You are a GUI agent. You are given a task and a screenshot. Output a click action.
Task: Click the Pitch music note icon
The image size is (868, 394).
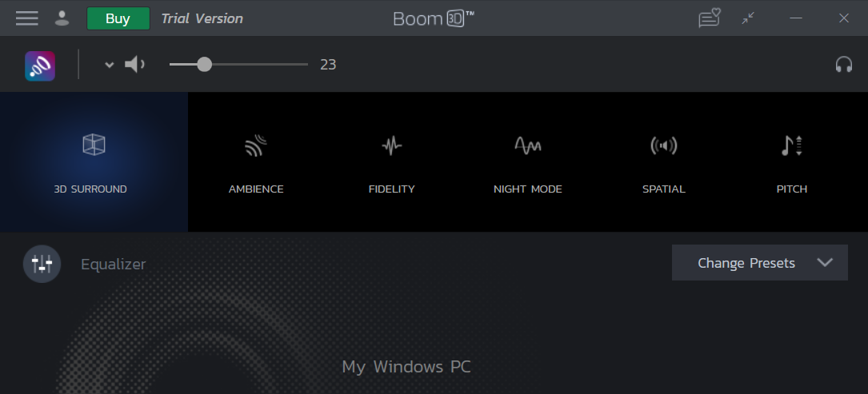click(x=792, y=145)
